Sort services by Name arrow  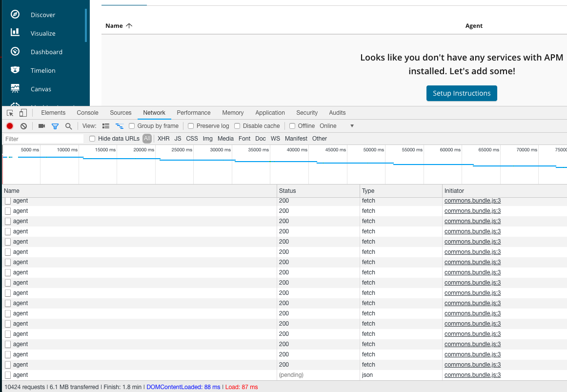pyautogui.click(x=129, y=26)
